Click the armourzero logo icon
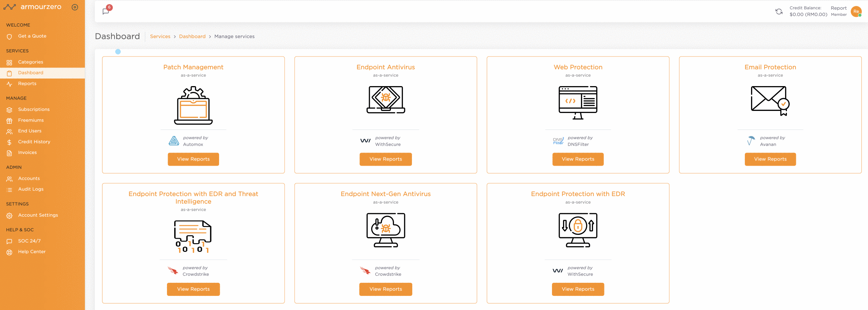 pyautogui.click(x=10, y=7)
